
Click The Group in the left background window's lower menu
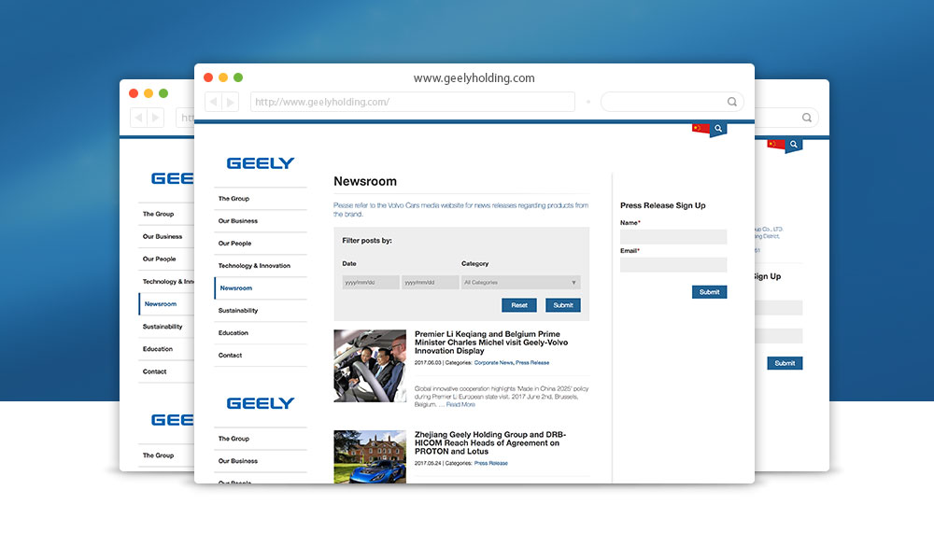click(x=158, y=455)
